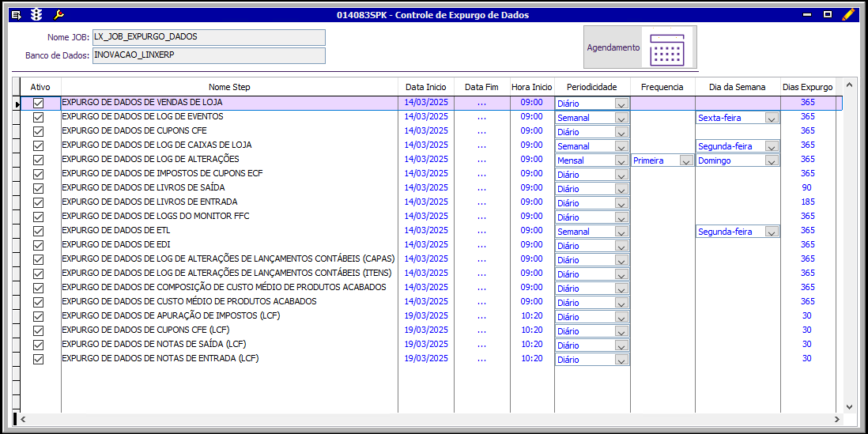The width and height of the screenshot is (868, 434).
Task: Toggle Ativo checkbox for VENDAS DE LOJA step
Action: pyautogui.click(x=38, y=103)
